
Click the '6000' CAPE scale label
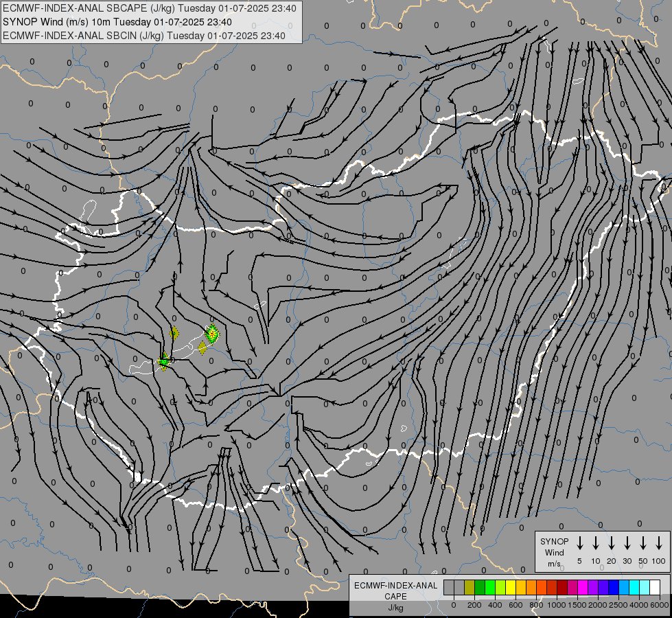click(x=660, y=605)
